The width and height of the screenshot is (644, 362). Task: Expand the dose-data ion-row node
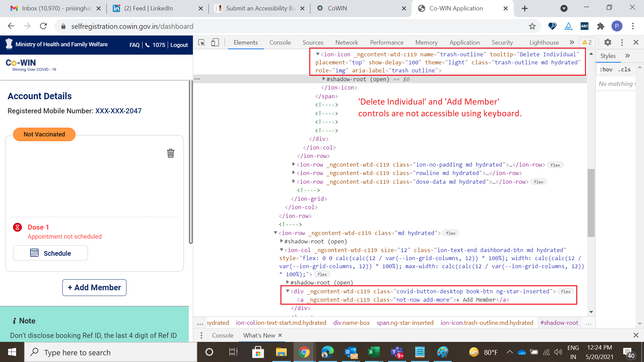293,181
